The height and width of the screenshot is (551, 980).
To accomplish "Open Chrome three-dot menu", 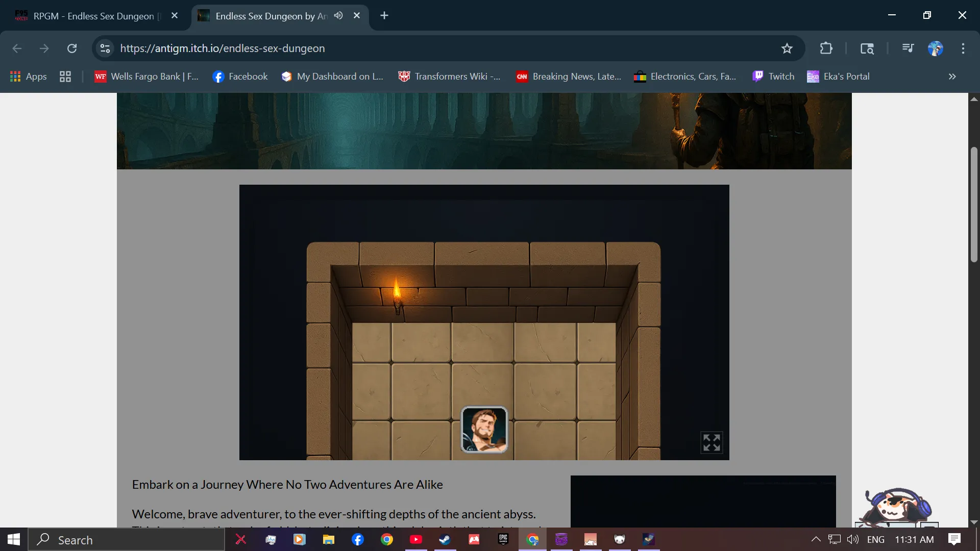I will coord(963,48).
